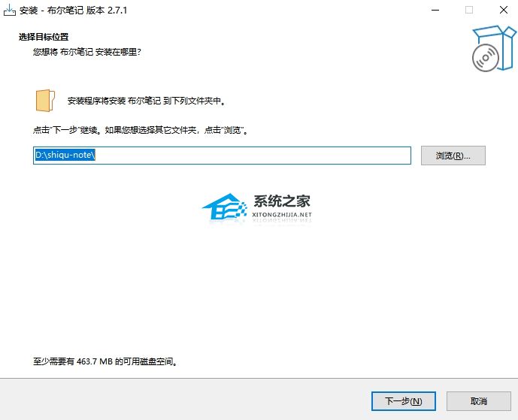The height and width of the screenshot is (420, 518).
Task: Click the installer download icon in title bar
Action: [9, 11]
